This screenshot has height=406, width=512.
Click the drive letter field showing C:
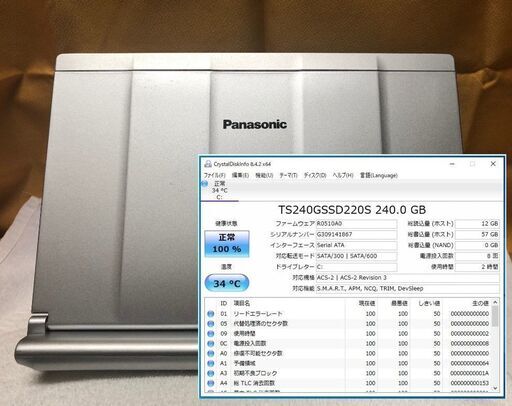click(x=356, y=267)
